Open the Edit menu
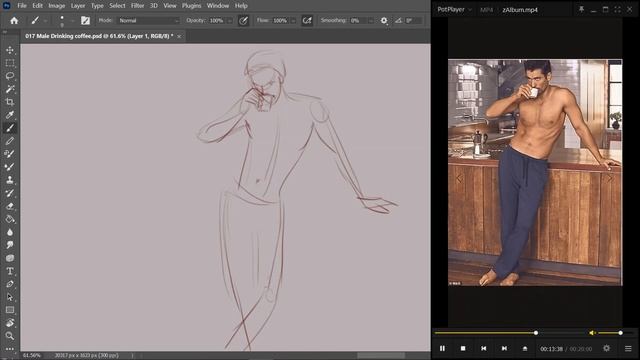This screenshot has width=640, height=360. click(38, 6)
